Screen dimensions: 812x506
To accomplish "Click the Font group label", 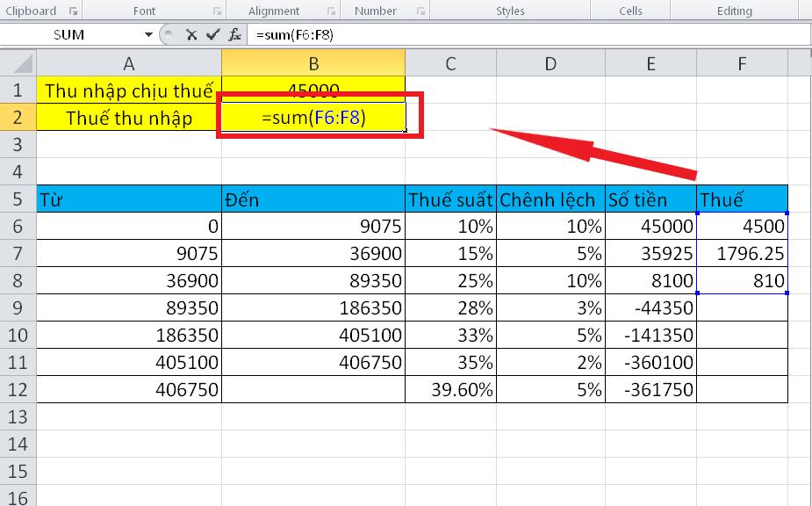I will (x=143, y=11).
